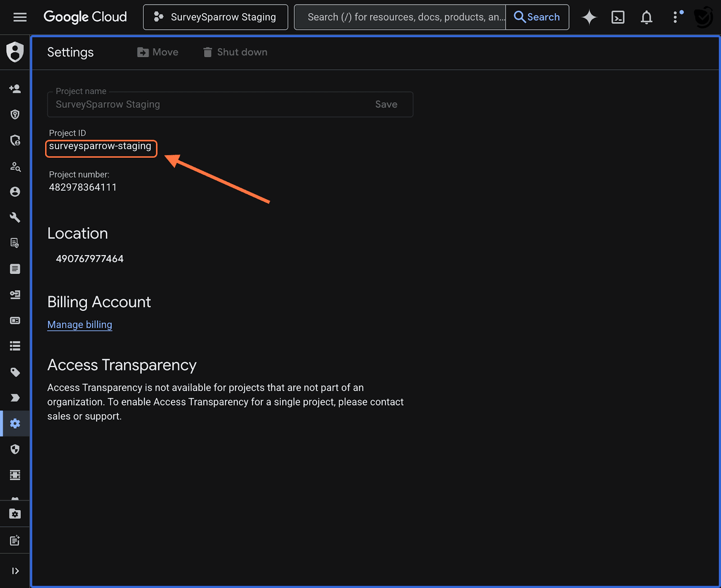Screen dimensions: 721x588
Task: Open the Manage Resources folder-gear icon
Action: click(15, 514)
